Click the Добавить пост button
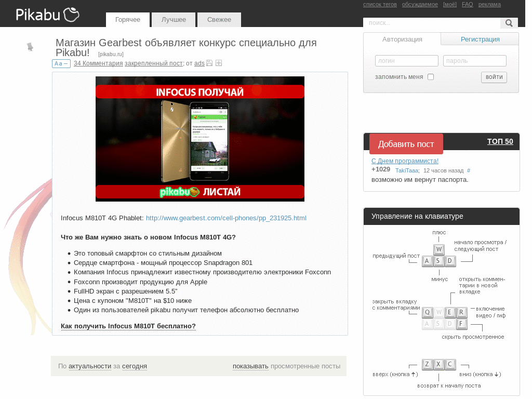Screen dimensions: 532x399 pos(406,144)
